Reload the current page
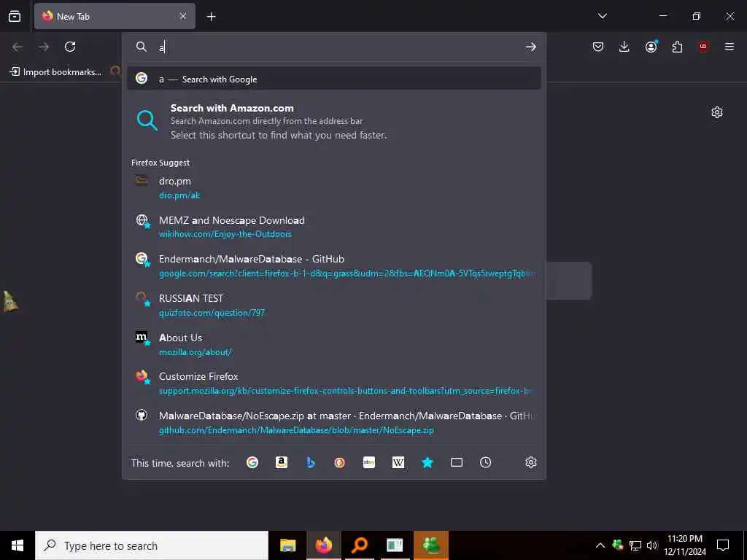 pyautogui.click(x=70, y=47)
